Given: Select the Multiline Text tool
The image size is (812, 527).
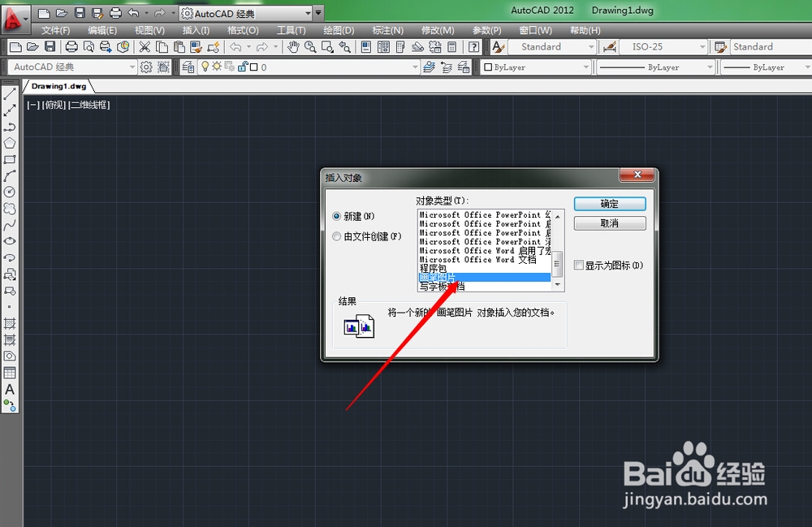Looking at the screenshot, I should (9, 389).
